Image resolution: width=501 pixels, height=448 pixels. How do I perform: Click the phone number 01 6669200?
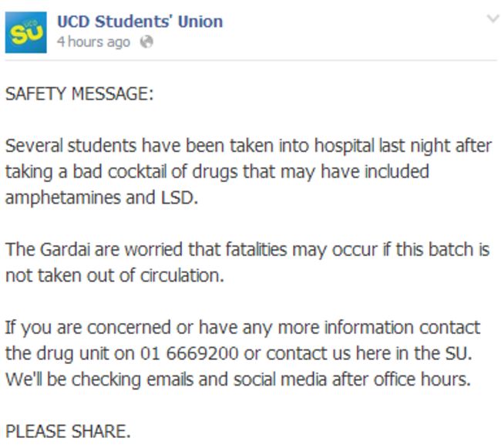(190, 353)
